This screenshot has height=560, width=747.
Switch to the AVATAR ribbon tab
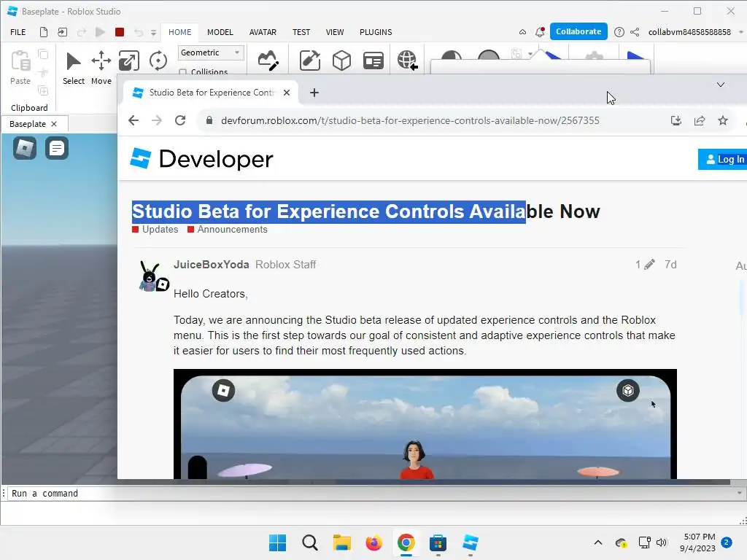click(x=263, y=32)
